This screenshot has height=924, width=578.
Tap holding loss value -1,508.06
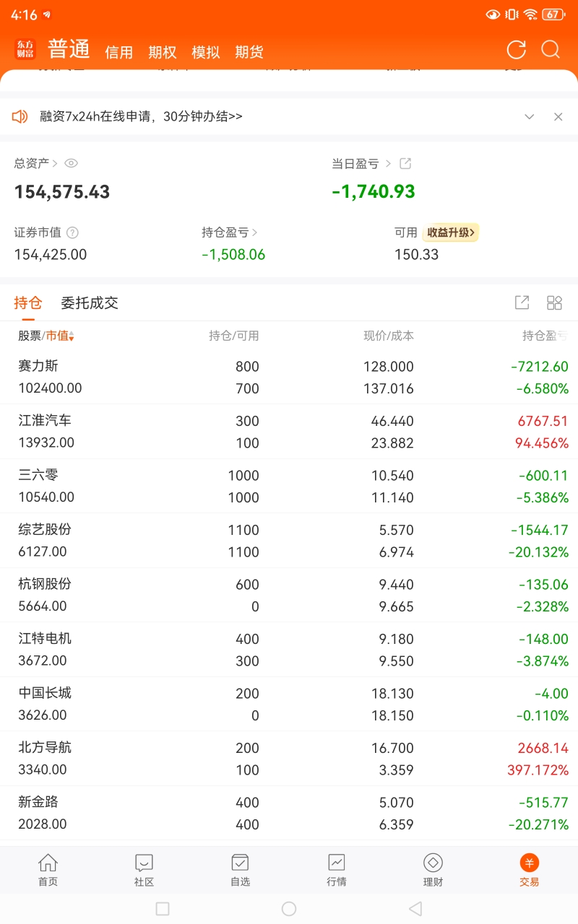click(233, 255)
